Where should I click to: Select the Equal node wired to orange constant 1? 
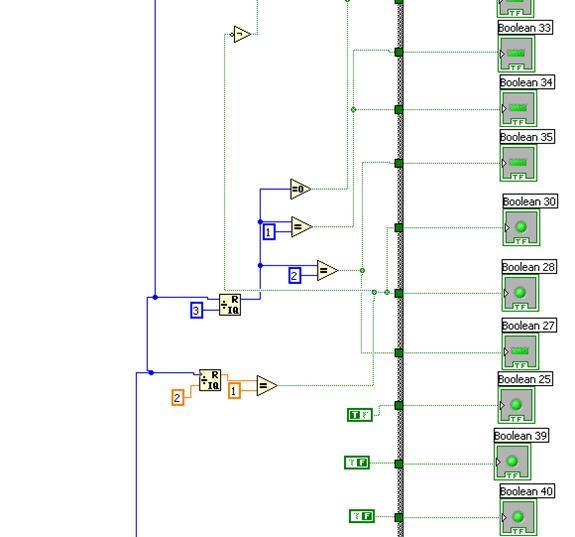(x=267, y=386)
